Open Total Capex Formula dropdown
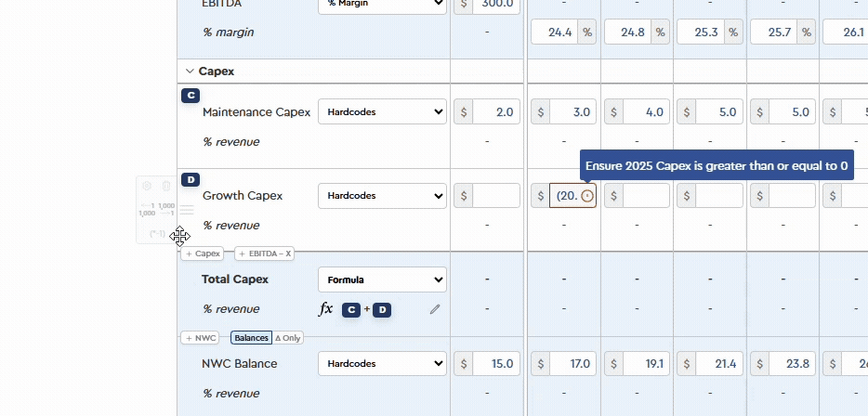The image size is (868, 416). (x=382, y=279)
